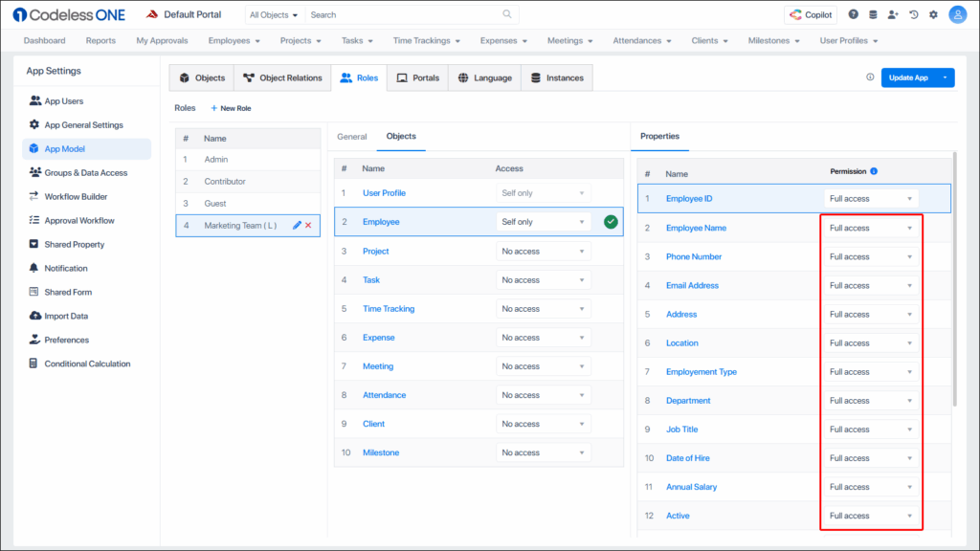The width and height of the screenshot is (980, 551).
Task: Click the green checkmark on Employee row
Action: click(611, 222)
